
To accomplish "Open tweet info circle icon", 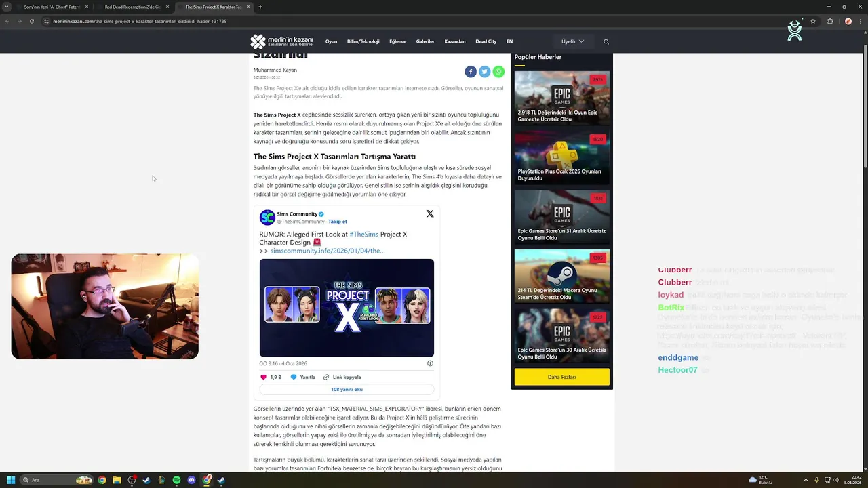I will coord(430,363).
